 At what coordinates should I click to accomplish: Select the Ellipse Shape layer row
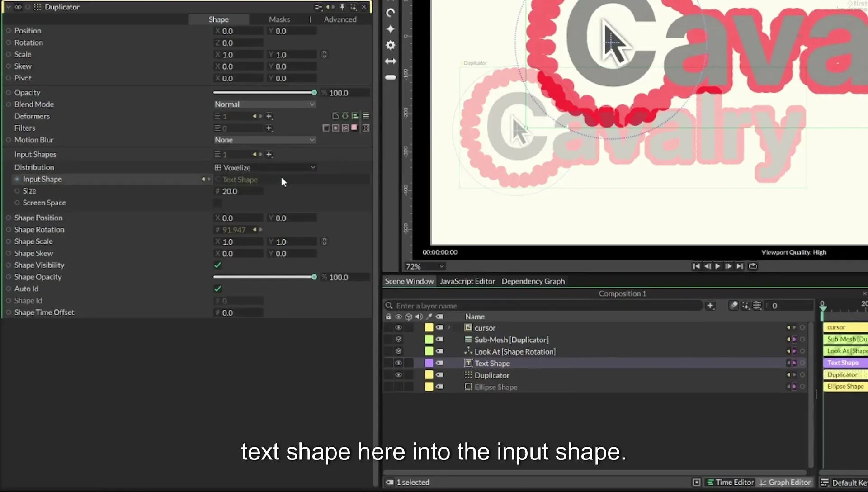[x=595, y=387]
